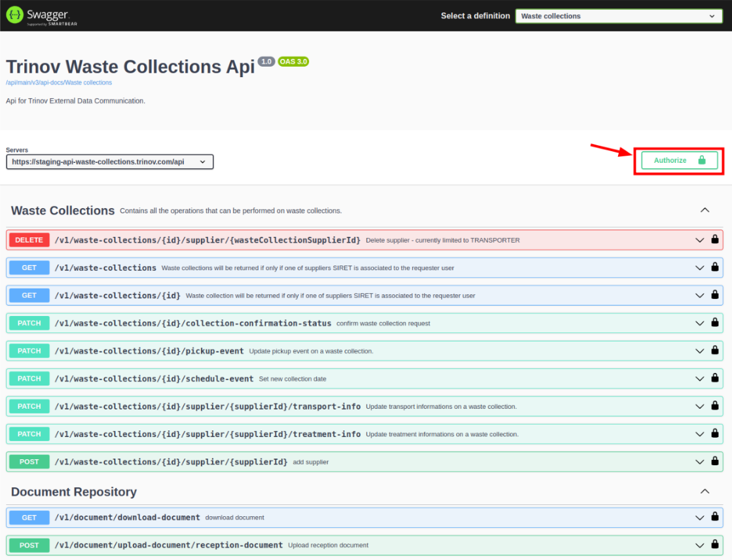This screenshot has width=732, height=560.
Task: Click the OAS 3.0 badge
Action: (293, 61)
